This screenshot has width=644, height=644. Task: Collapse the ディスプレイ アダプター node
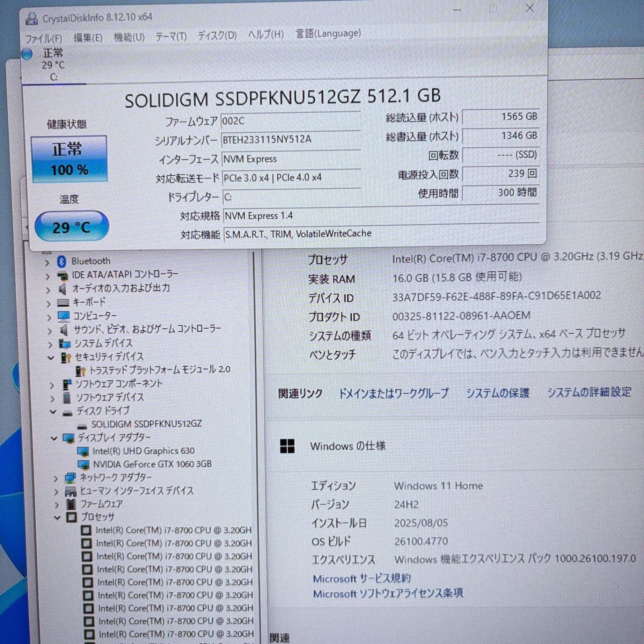tap(54, 438)
